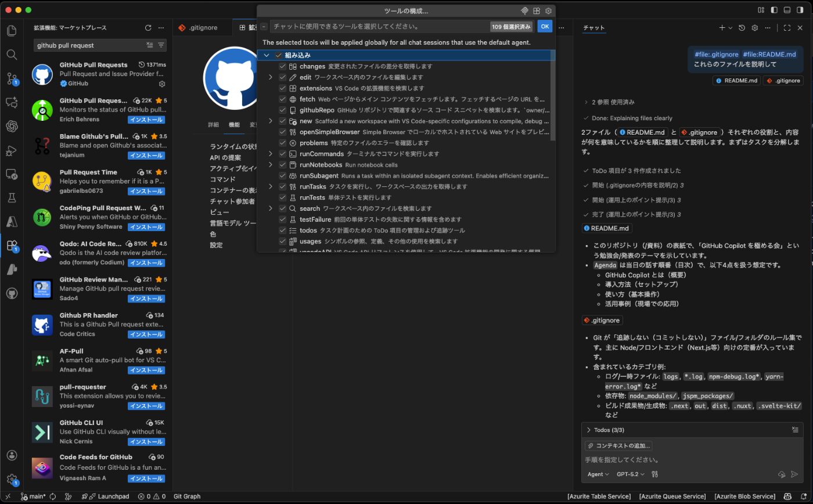Expand the runNotebooks tool row
This screenshot has width=813, height=504.
pos(271,165)
